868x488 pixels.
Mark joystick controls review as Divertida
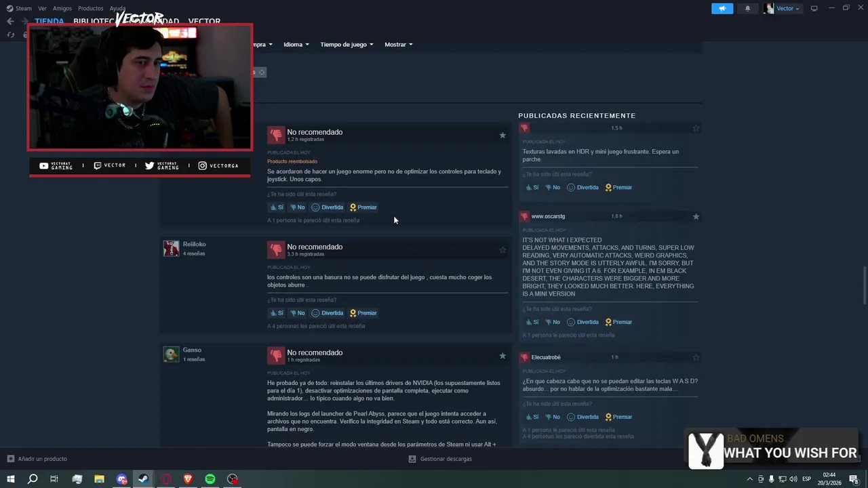point(327,207)
